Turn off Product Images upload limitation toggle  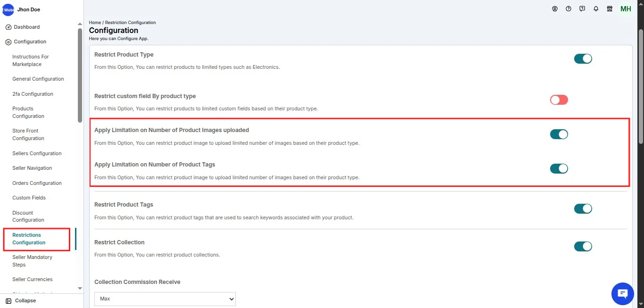[x=559, y=134]
